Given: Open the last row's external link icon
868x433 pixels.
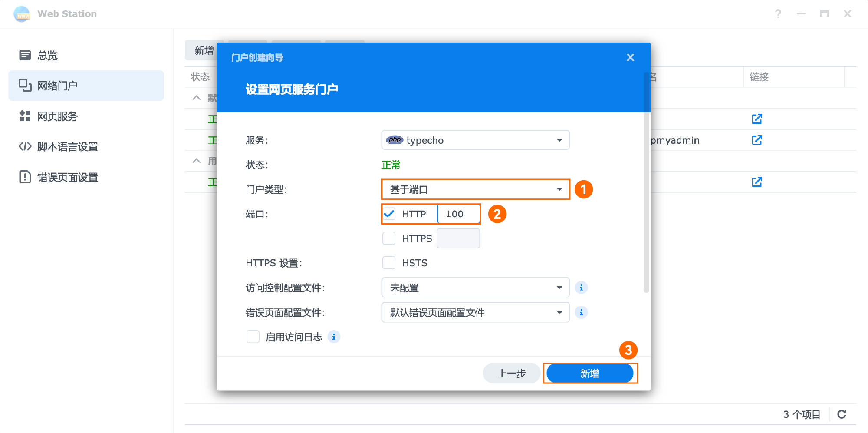Looking at the screenshot, I should pyautogui.click(x=756, y=182).
